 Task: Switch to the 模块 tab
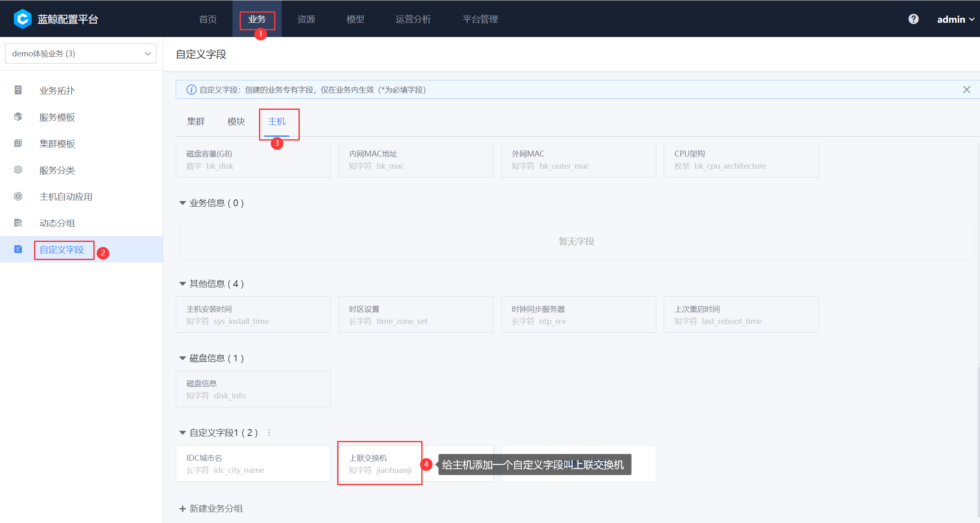[236, 122]
